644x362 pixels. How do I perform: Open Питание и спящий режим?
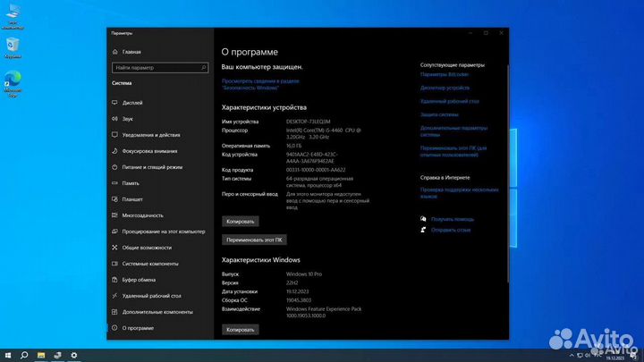pos(152,167)
